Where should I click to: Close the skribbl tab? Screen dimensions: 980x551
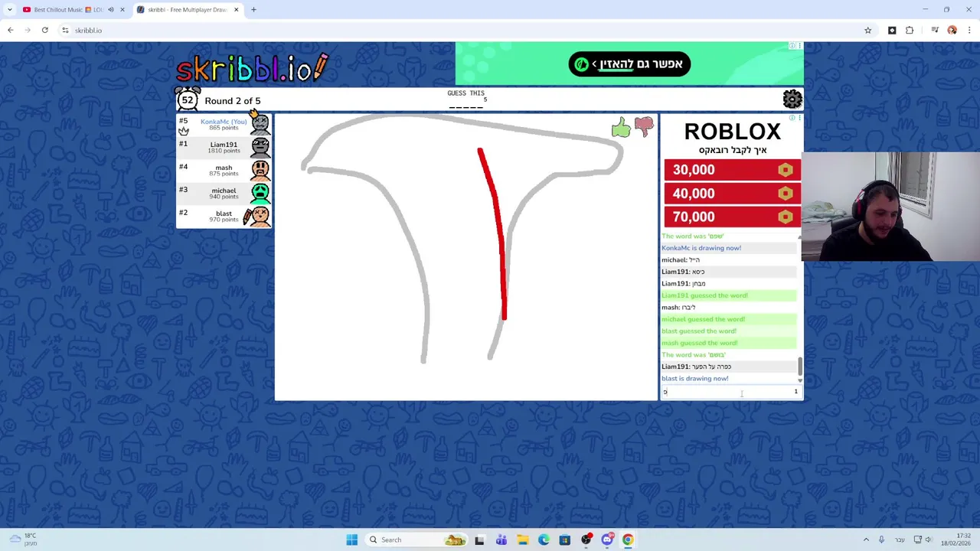point(236,10)
